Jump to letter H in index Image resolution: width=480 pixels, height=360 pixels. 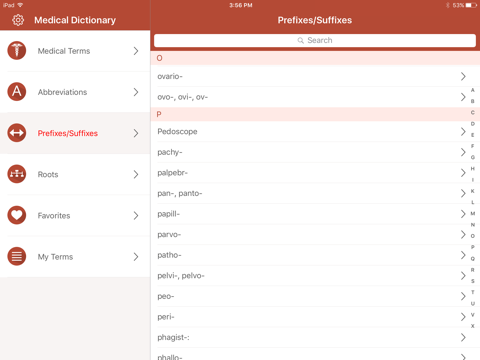pos(473,169)
